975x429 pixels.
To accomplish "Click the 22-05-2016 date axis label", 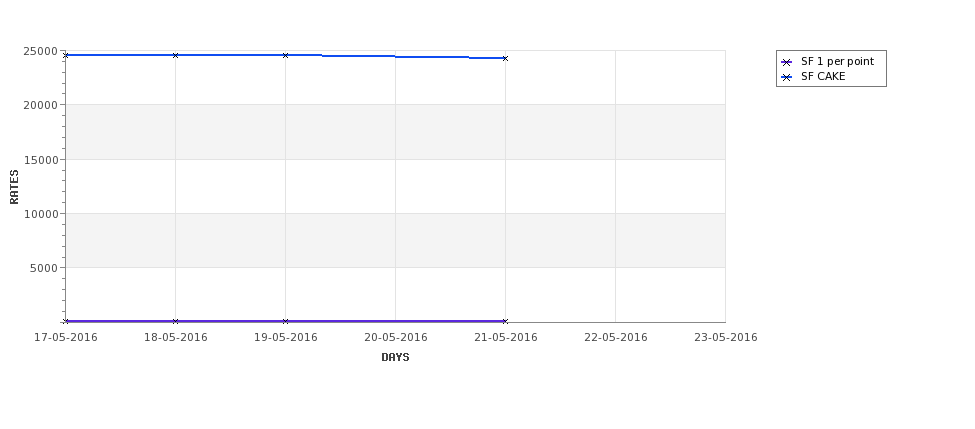I will [616, 338].
